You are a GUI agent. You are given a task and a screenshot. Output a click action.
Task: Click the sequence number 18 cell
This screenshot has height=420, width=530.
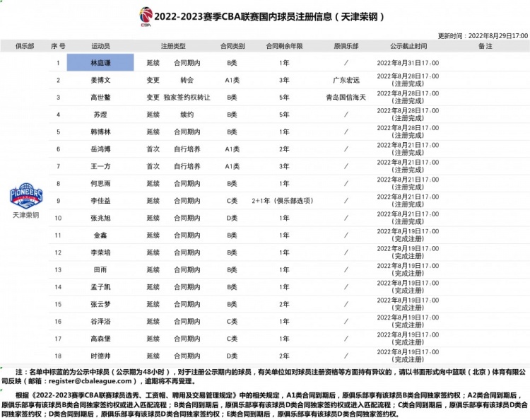tap(58, 356)
